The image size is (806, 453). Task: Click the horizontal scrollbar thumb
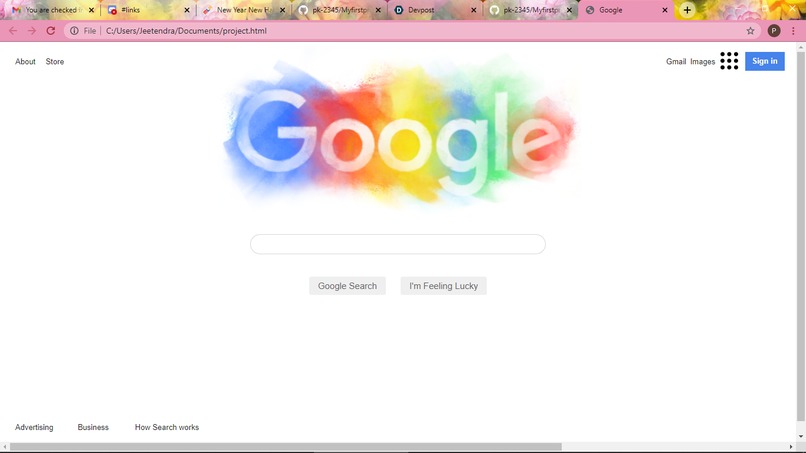(285, 446)
